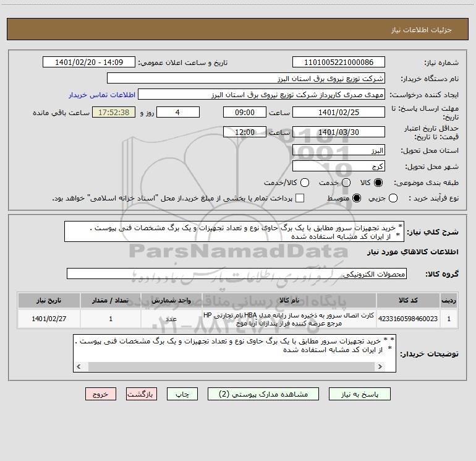Click the تاریخ نیاز column header
The height and width of the screenshot is (461, 476).
(49, 300)
